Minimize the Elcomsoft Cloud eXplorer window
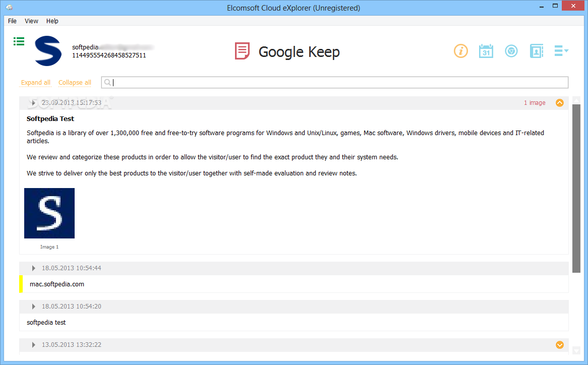The height and width of the screenshot is (365, 588). tap(542, 7)
